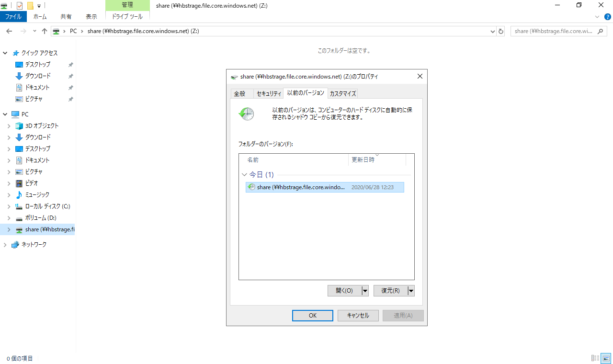Open the 開く button dropdown arrow
613x364 pixels.
click(x=365, y=291)
